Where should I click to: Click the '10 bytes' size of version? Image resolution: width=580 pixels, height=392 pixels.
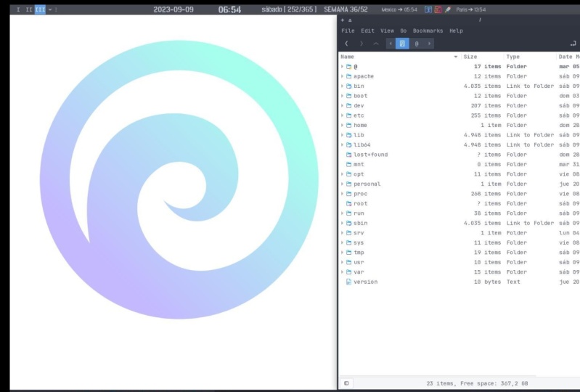(x=487, y=282)
